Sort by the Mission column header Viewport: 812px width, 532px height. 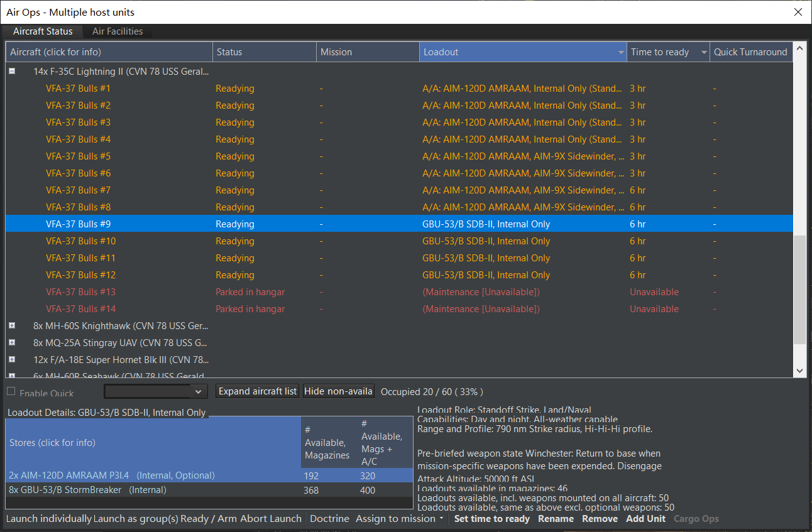368,52
